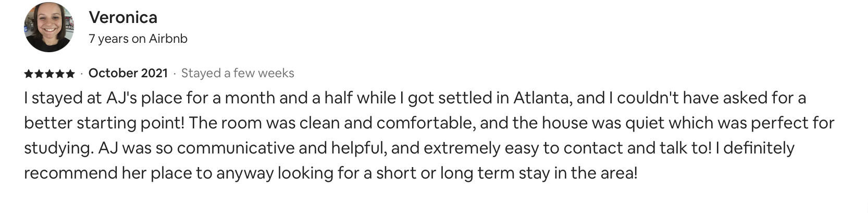Click the fifth star of the rating

pyautogui.click(x=71, y=74)
